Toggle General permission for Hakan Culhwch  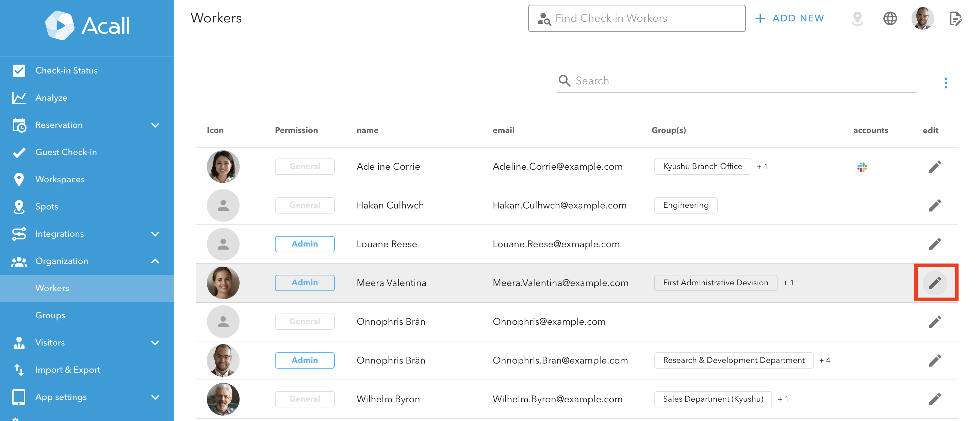click(x=304, y=205)
